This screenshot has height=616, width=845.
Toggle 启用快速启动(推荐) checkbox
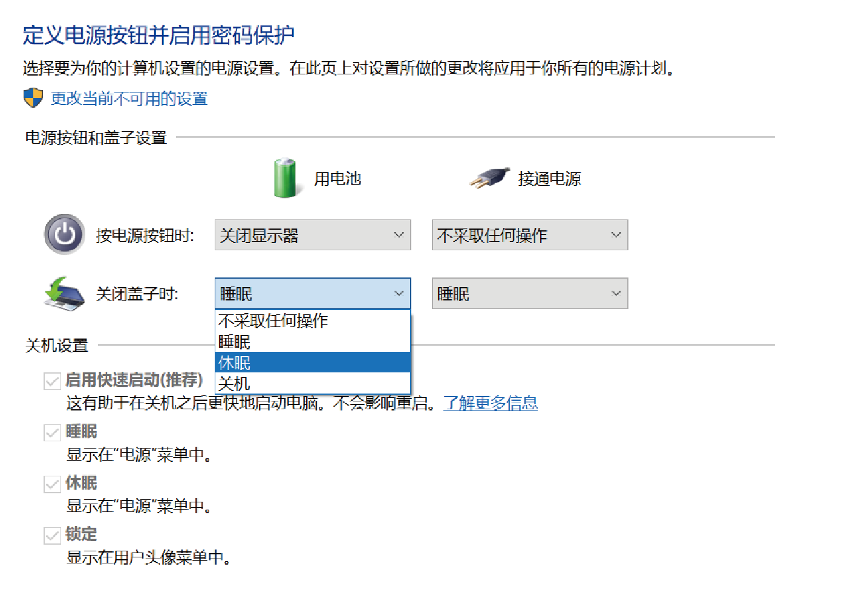(x=53, y=381)
